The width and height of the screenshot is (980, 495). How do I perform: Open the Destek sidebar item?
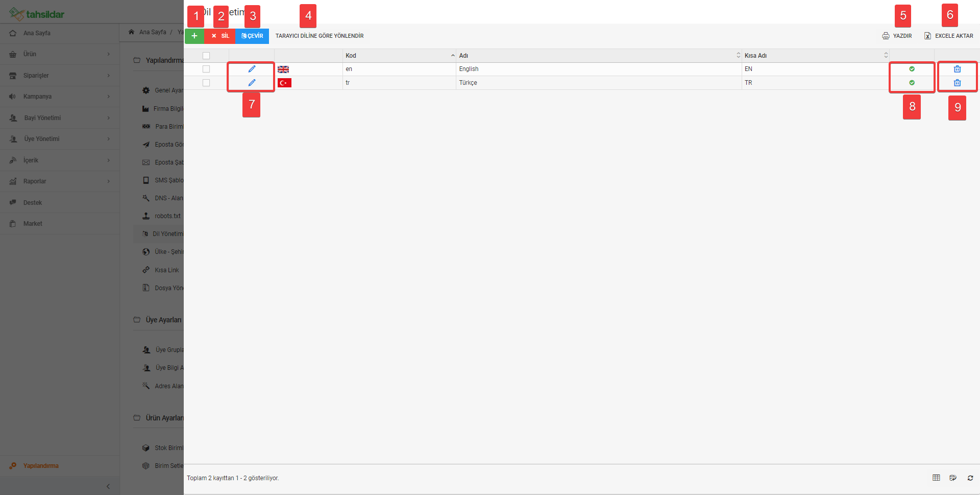pos(60,203)
